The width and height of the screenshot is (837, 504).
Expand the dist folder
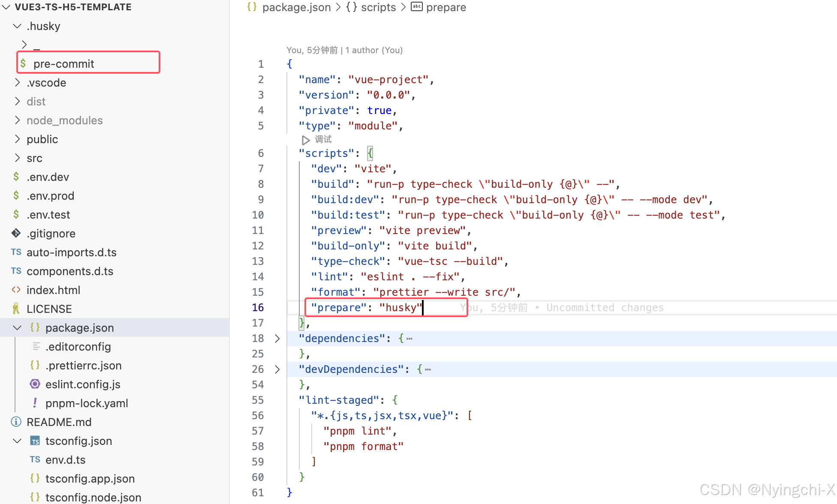(x=17, y=101)
